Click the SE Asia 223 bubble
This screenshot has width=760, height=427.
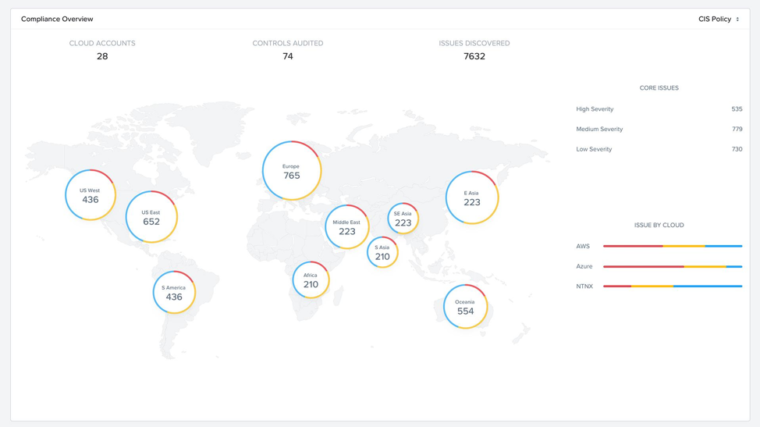click(x=403, y=219)
